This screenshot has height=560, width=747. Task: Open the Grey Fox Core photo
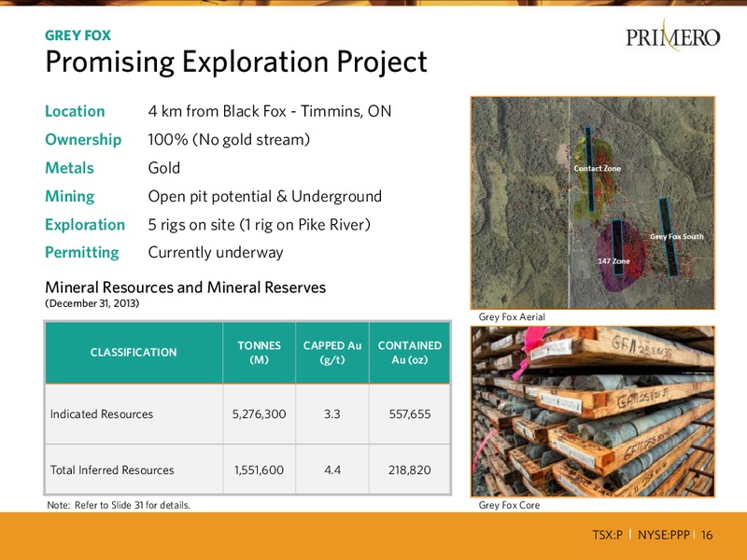coord(593,412)
